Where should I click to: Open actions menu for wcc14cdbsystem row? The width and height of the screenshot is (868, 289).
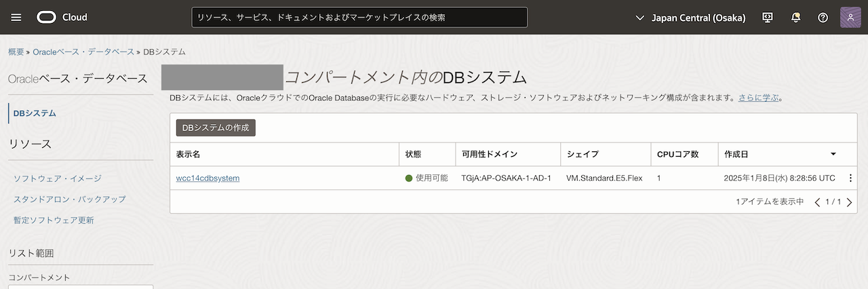(850, 178)
